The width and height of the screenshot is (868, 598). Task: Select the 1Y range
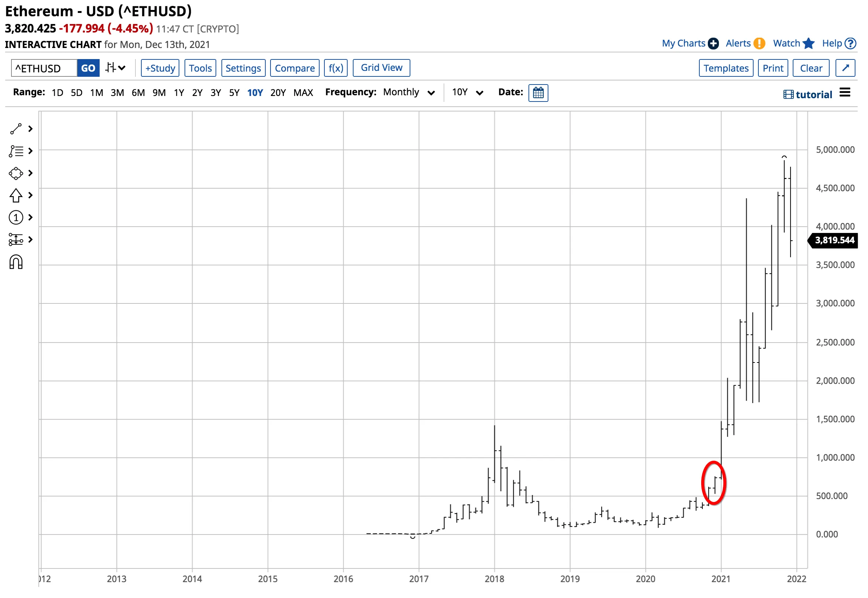179,93
